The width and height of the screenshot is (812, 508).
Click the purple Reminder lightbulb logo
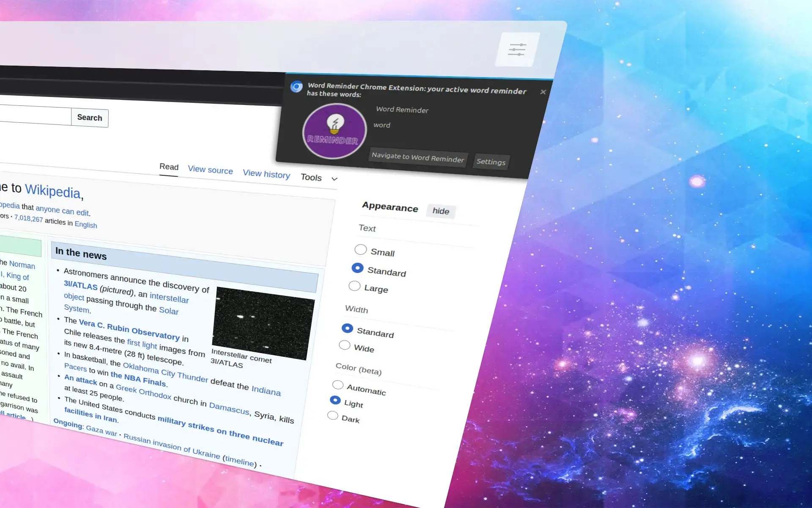click(x=334, y=131)
